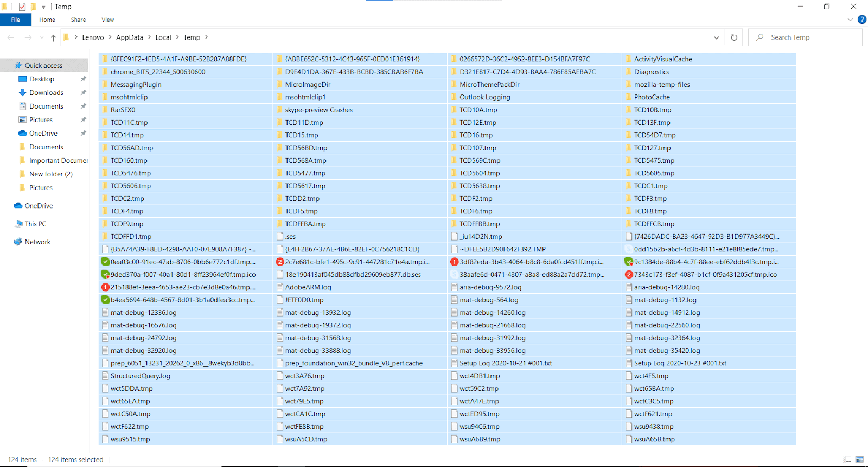Unpin Desktop from Quick access
The image size is (868, 467).
tap(84, 79)
